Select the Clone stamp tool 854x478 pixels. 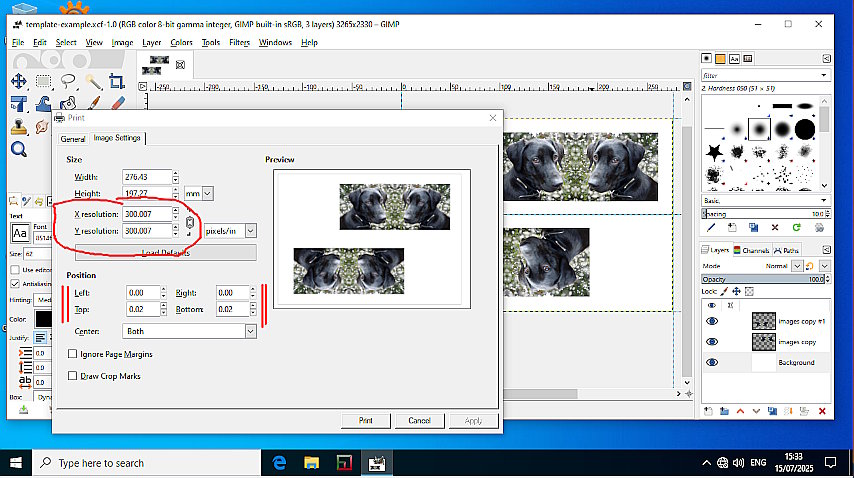[x=19, y=127]
